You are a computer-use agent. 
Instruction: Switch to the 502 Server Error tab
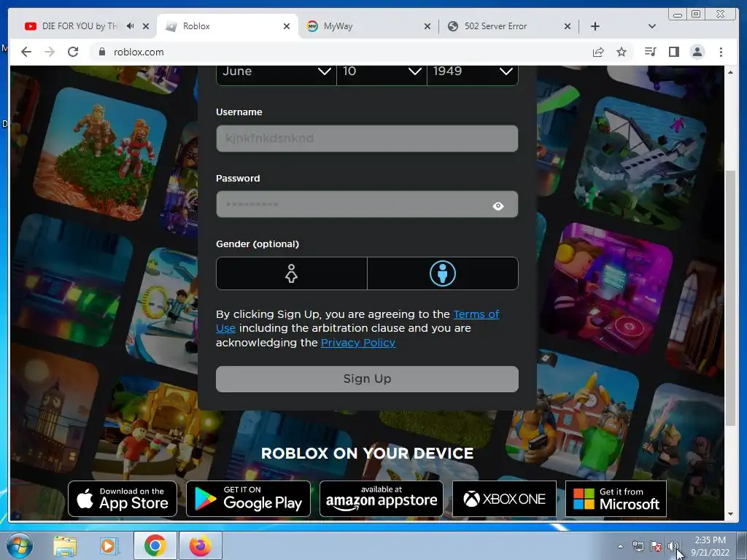[508, 26]
